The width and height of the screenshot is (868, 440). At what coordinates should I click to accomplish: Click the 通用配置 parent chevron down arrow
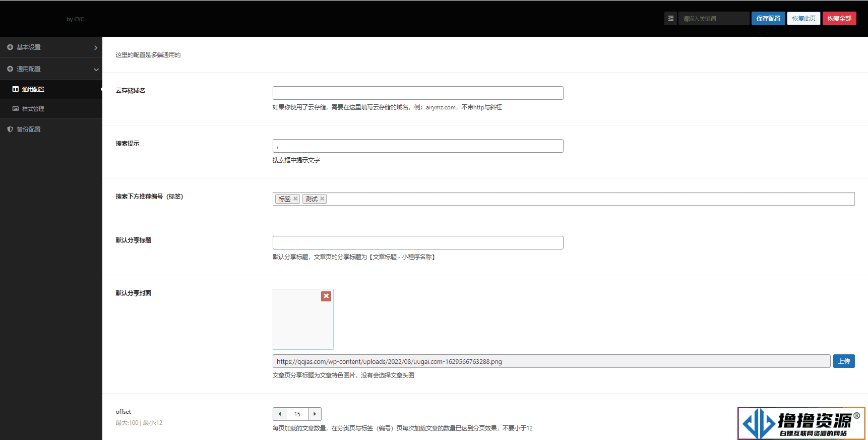96,69
